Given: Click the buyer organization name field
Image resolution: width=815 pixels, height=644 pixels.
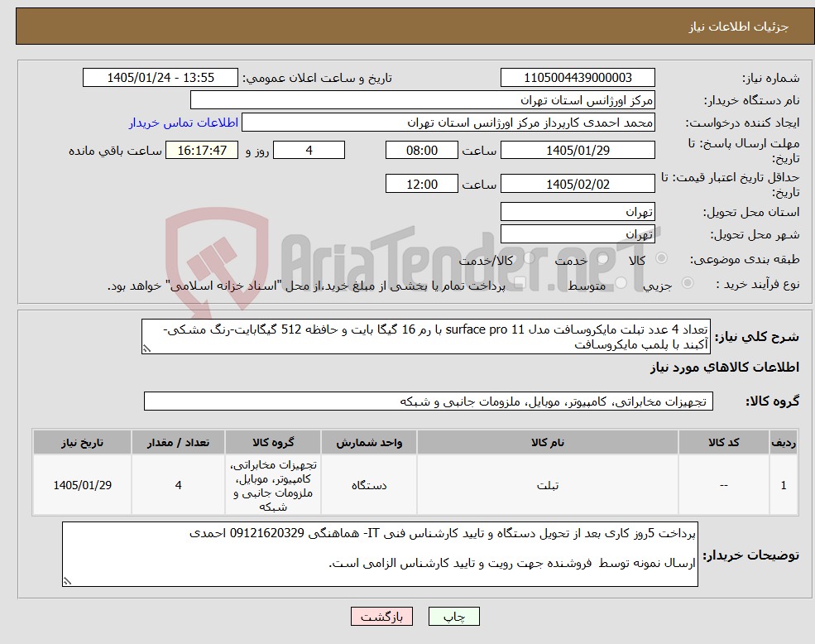Looking at the screenshot, I should (423, 100).
